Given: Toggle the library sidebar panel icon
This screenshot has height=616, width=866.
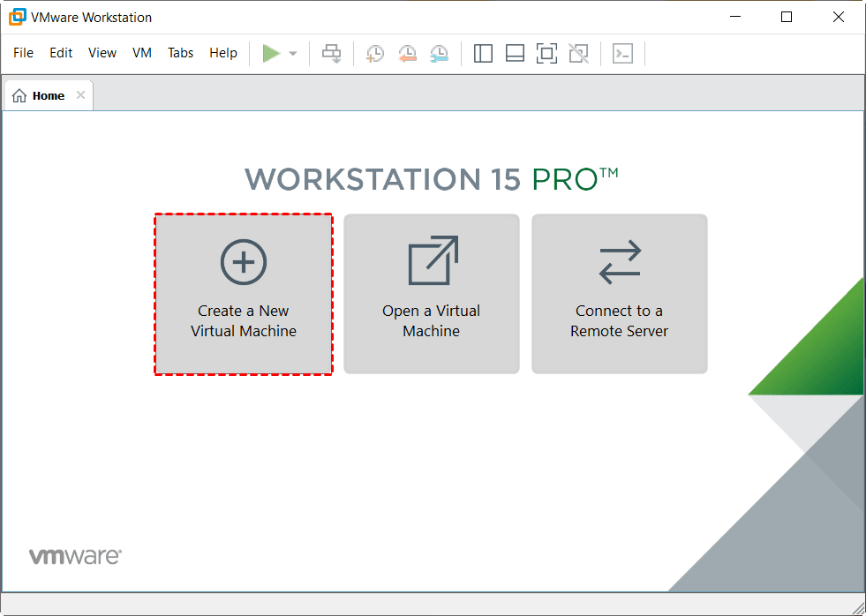Looking at the screenshot, I should (483, 54).
